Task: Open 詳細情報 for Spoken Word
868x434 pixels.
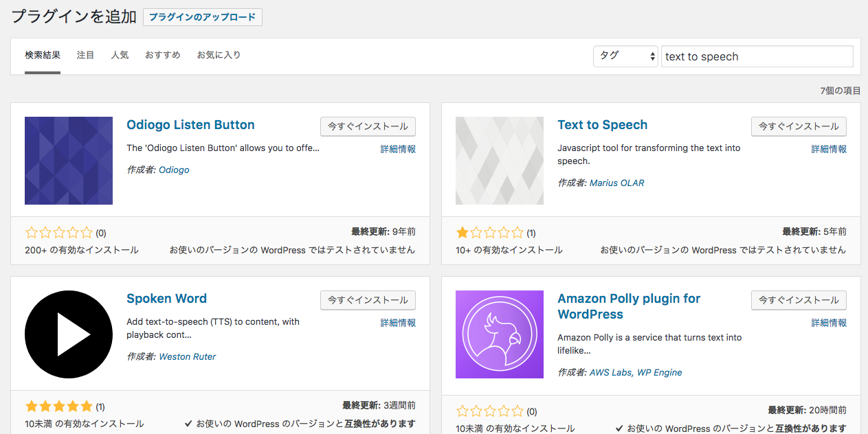Action: click(398, 323)
